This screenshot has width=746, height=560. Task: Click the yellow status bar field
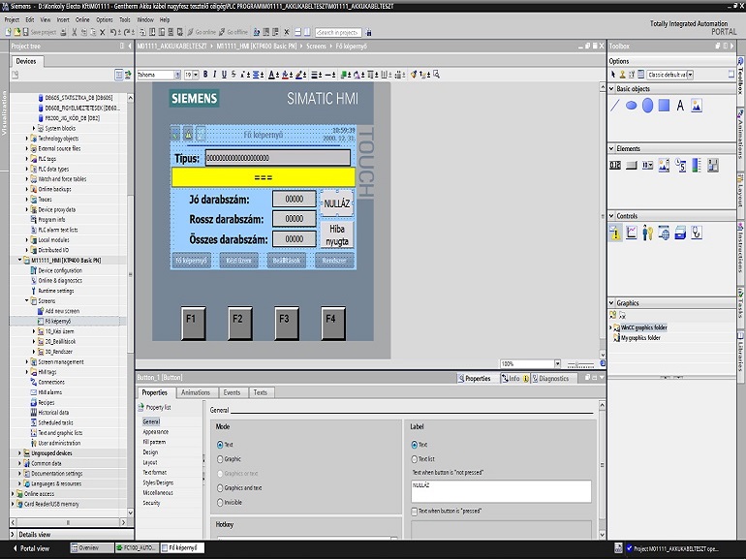(x=264, y=177)
